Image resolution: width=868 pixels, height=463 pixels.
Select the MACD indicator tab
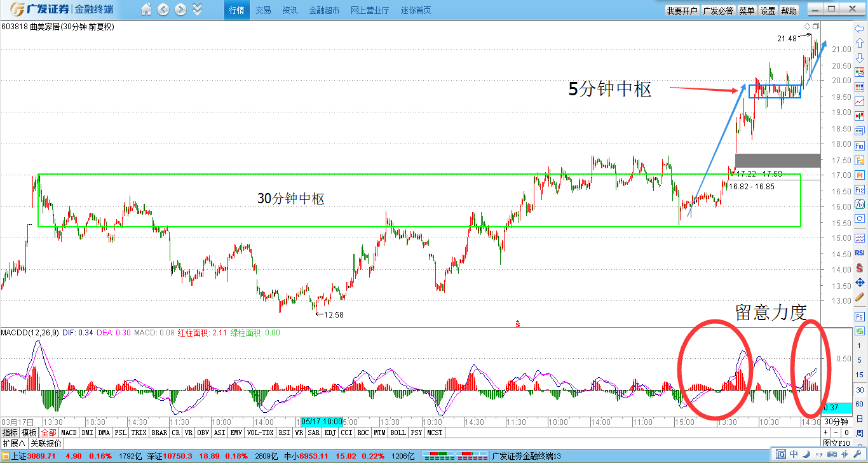click(69, 433)
